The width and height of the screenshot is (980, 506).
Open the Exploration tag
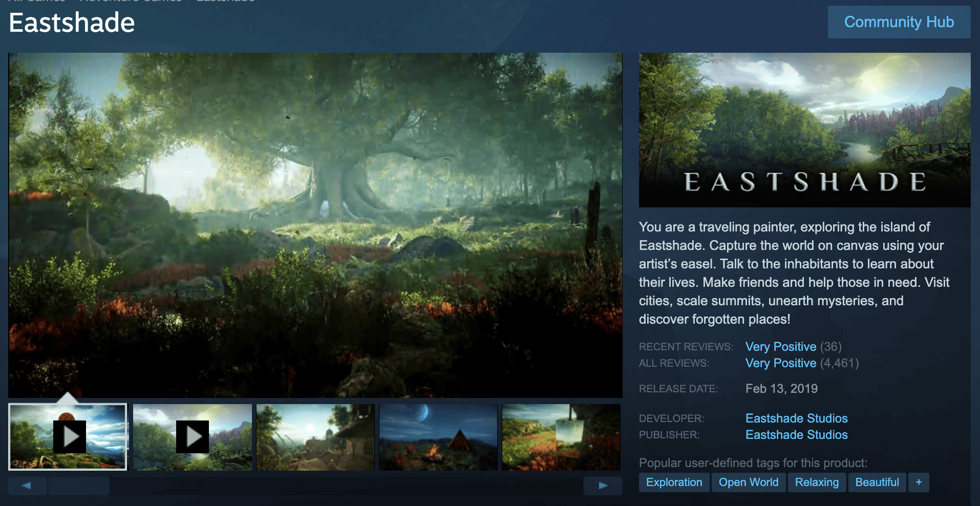(x=674, y=482)
